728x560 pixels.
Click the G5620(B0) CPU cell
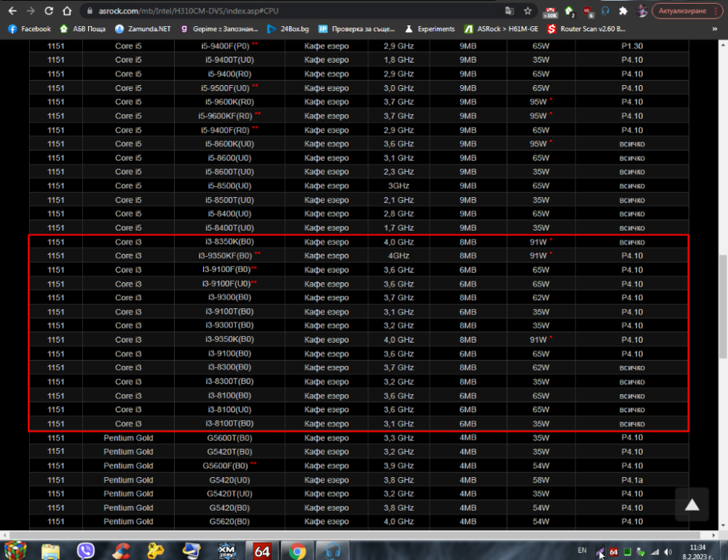click(x=229, y=521)
